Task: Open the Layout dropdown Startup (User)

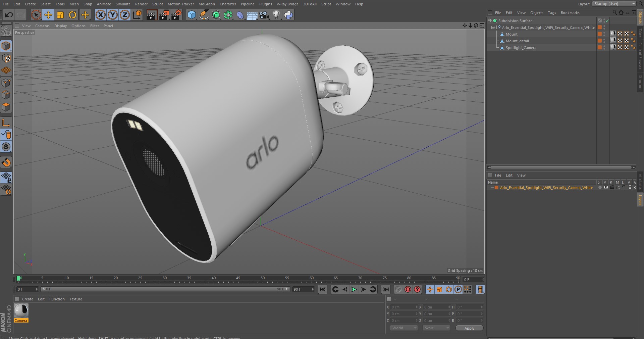Action: coord(614,4)
